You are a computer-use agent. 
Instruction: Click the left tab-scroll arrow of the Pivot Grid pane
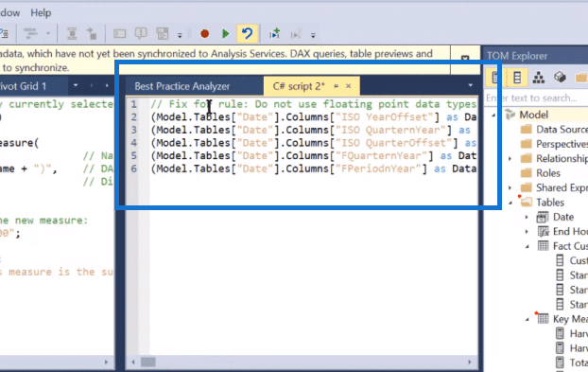[x=92, y=85]
